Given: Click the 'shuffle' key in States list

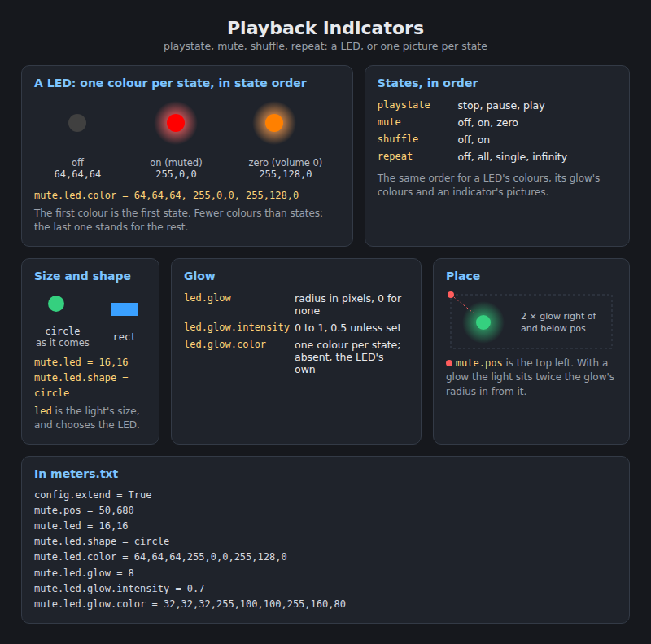Looking at the screenshot, I should pos(398,139).
